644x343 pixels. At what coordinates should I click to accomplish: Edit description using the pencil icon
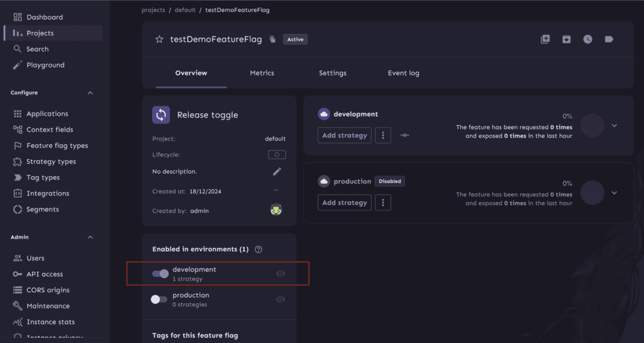click(277, 172)
